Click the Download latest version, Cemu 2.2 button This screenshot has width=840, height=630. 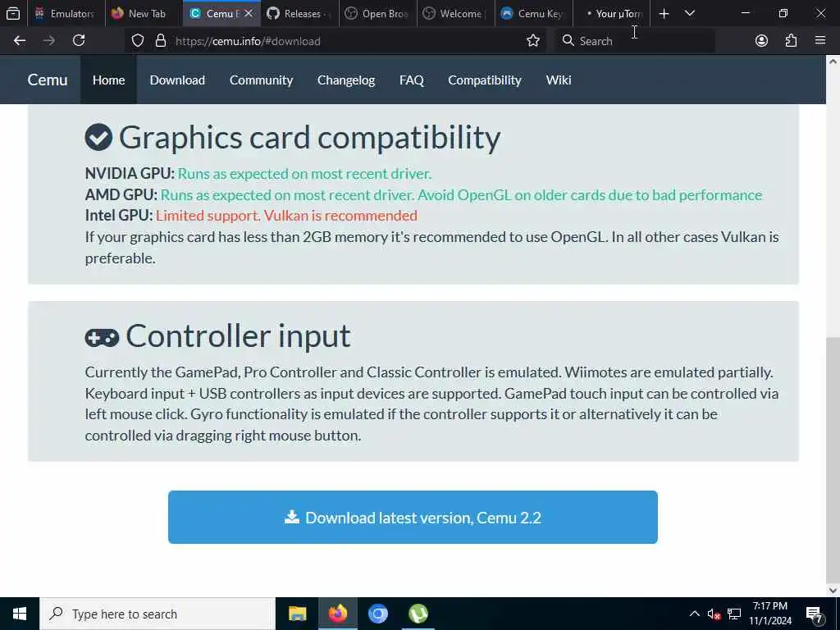413,517
